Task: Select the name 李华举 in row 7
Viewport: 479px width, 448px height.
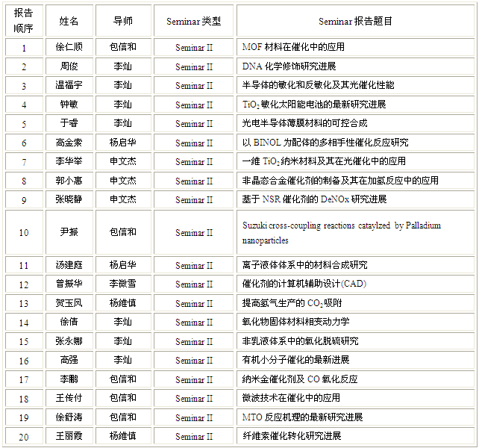Action: (x=69, y=161)
